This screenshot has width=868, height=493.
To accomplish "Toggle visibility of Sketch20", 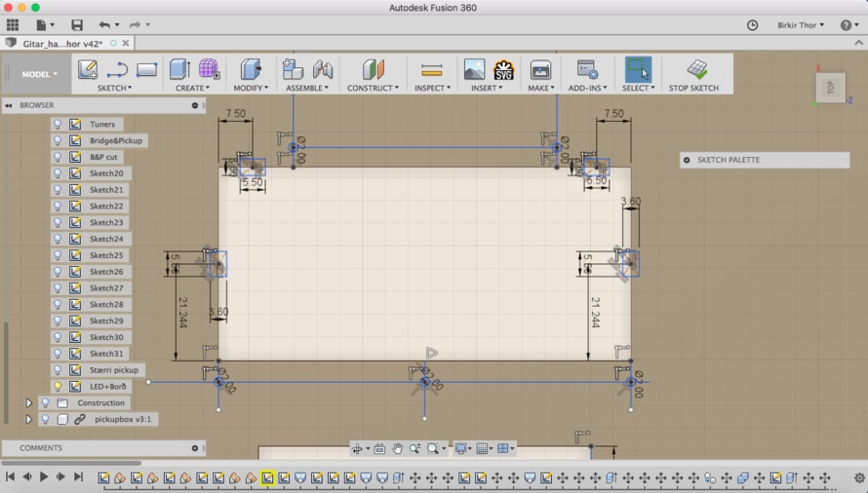I will click(x=57, y=173).
